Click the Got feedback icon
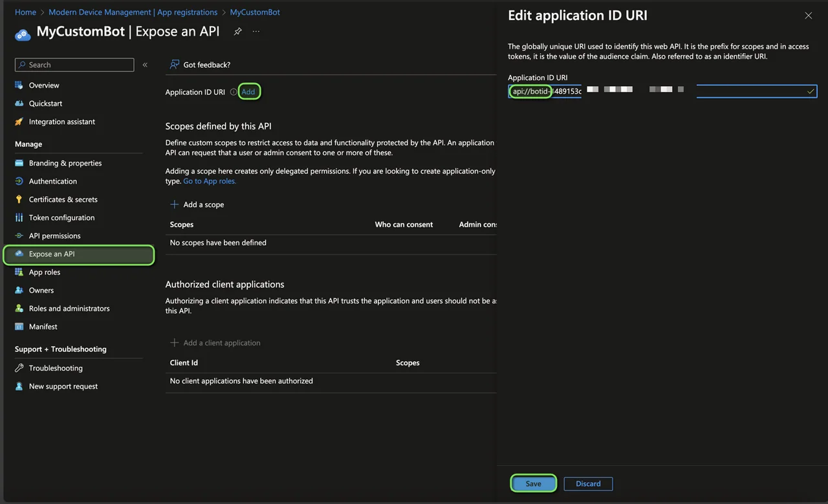This screenshot has height=504, width=828. point(174,65)
